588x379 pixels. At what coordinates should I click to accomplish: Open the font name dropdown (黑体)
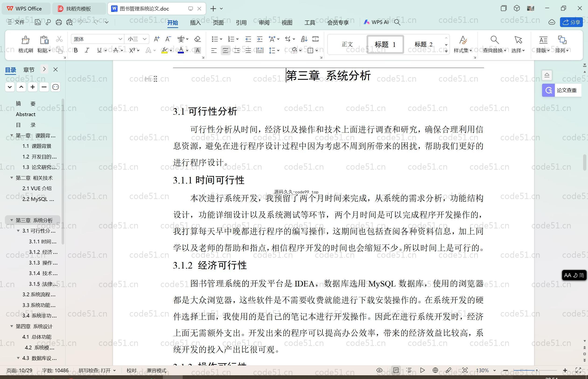pyautogui.click(x=120, y=39)
